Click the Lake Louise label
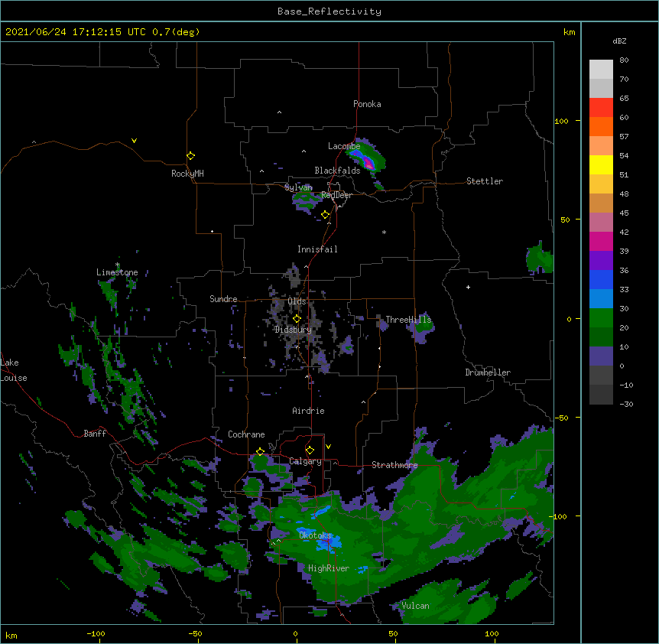This screenshot has width=659, height=644. tap(14, 370)
